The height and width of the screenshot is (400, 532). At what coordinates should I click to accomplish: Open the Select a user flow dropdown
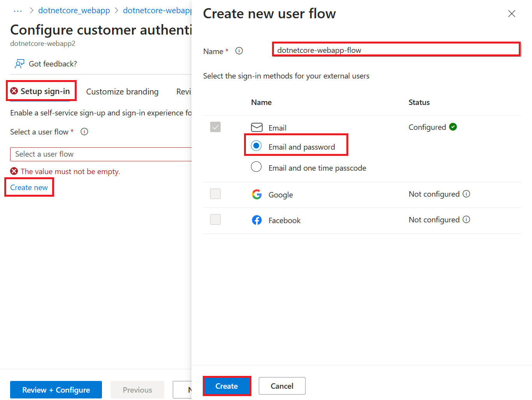pos(100,154)
